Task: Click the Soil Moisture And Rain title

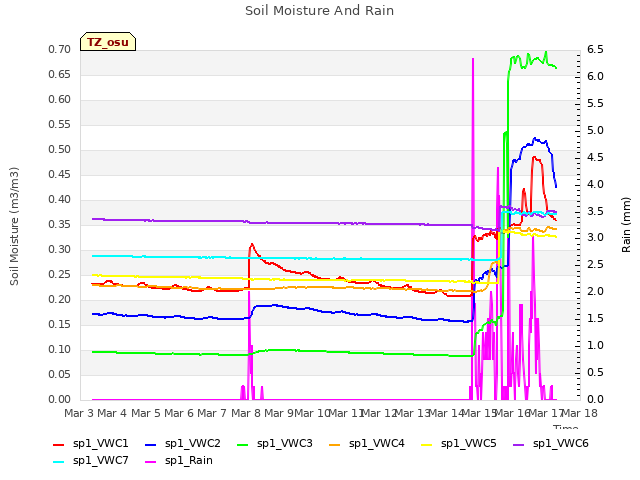Action: tap(319, 11)
